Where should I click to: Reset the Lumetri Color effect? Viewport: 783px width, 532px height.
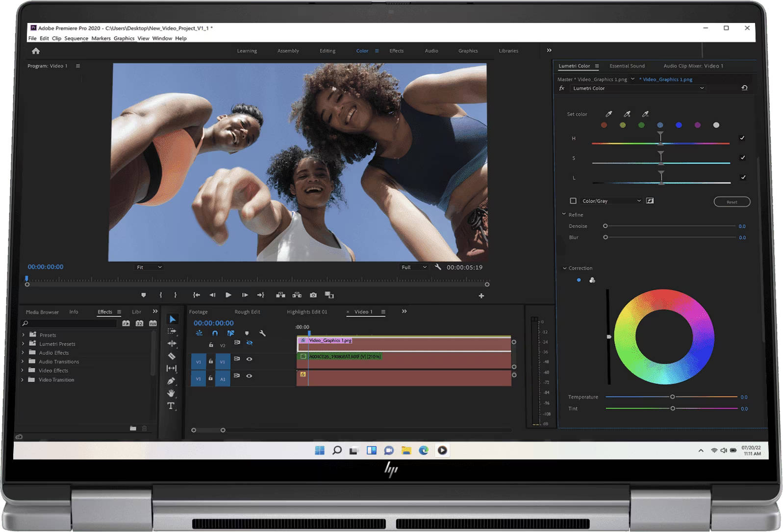point(744,88)
